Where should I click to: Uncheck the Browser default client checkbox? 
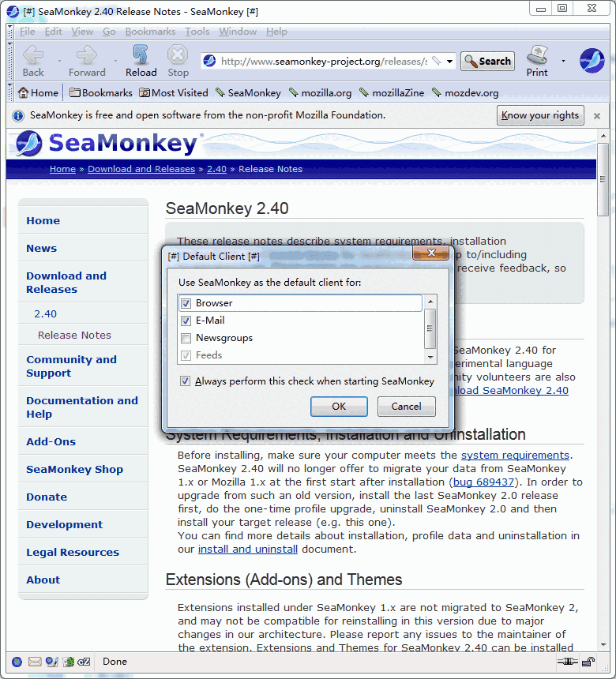tap(186, 303)
